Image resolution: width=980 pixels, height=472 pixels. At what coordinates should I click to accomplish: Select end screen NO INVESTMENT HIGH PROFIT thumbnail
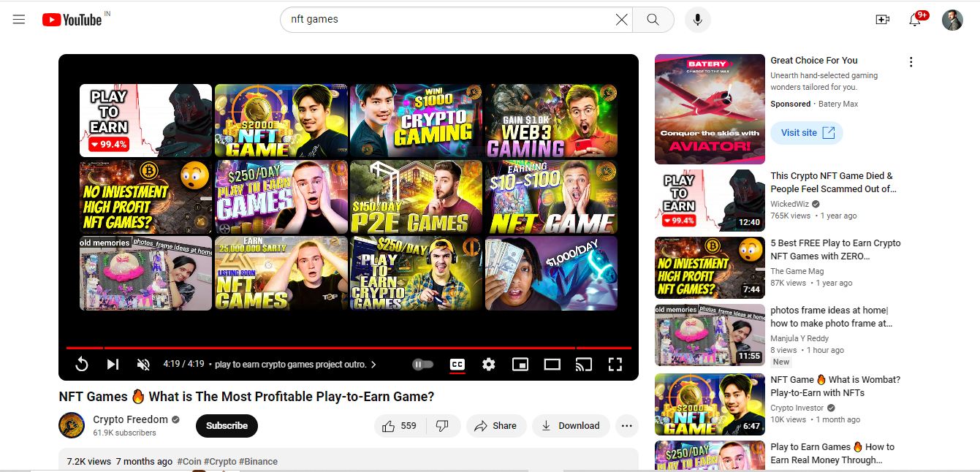[x=145, y=197]
